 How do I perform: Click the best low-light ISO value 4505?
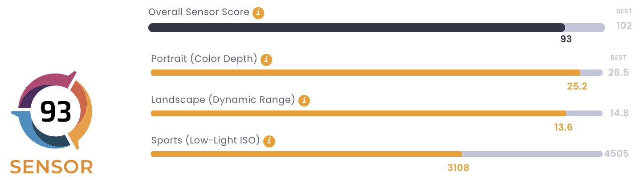616,154
